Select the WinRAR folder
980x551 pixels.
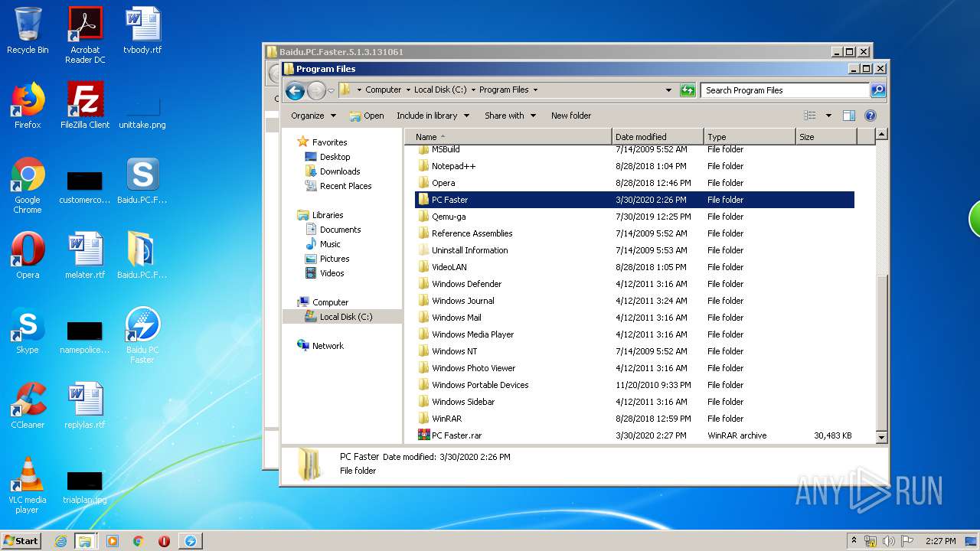(x=635, y=419)
